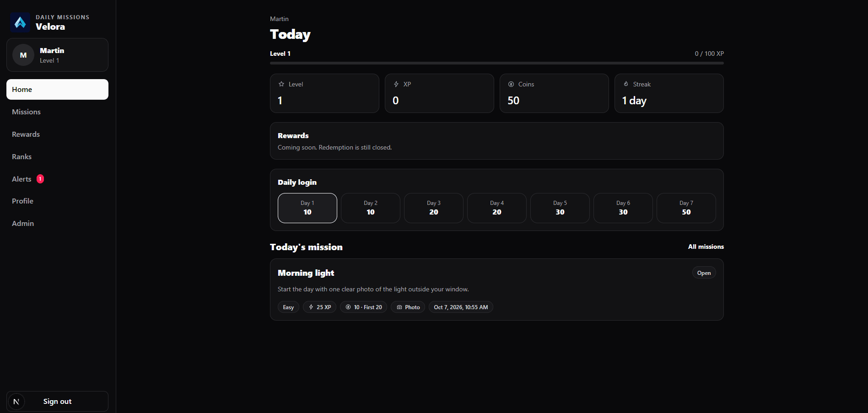Click the Open status on Morning light
This screenshot has width=868, height=413.
[x=704, y=273]
